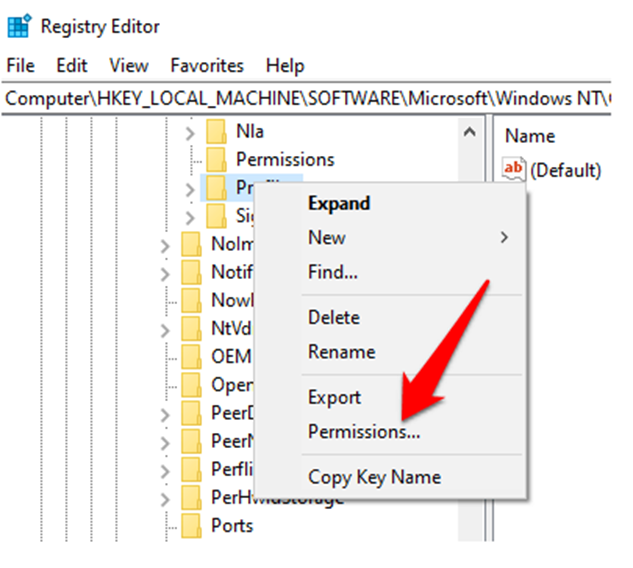The height and width of the screenshot is (568, 633).
Task: Click the Nla folder icon
Action: pos(216,132)
